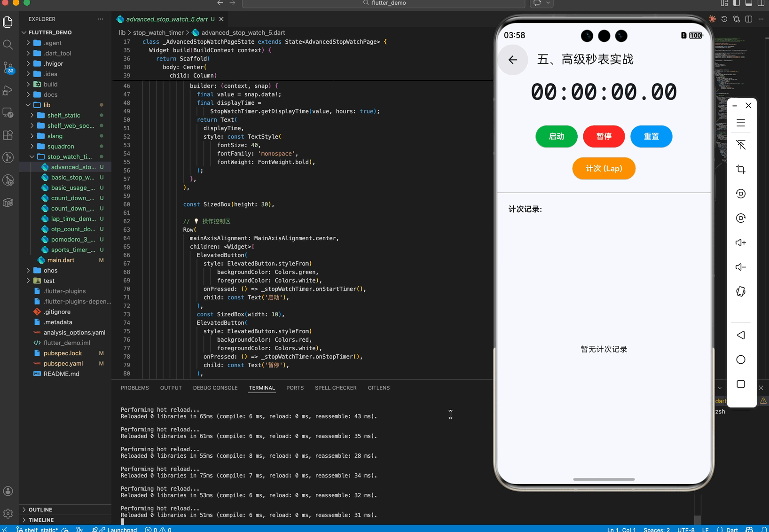Image resolution: width=769 pixels, height=532 pixels.
Task: Click the emulator back arrow in app bar
Action: tap(513, 60)
